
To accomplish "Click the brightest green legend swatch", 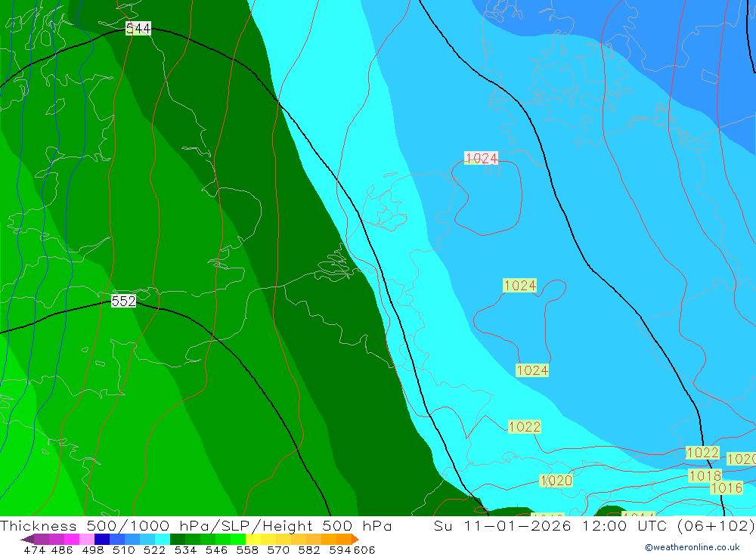I will [238, 539].
